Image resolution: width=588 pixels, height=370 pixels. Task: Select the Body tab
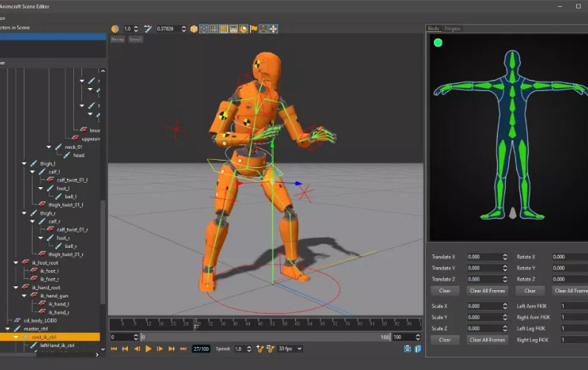[x=434, y=29]
